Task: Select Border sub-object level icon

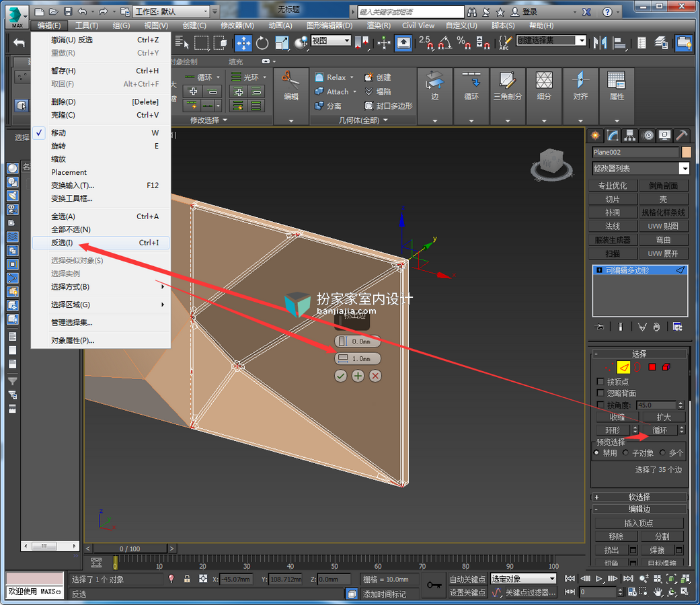Action: (637, 367)
